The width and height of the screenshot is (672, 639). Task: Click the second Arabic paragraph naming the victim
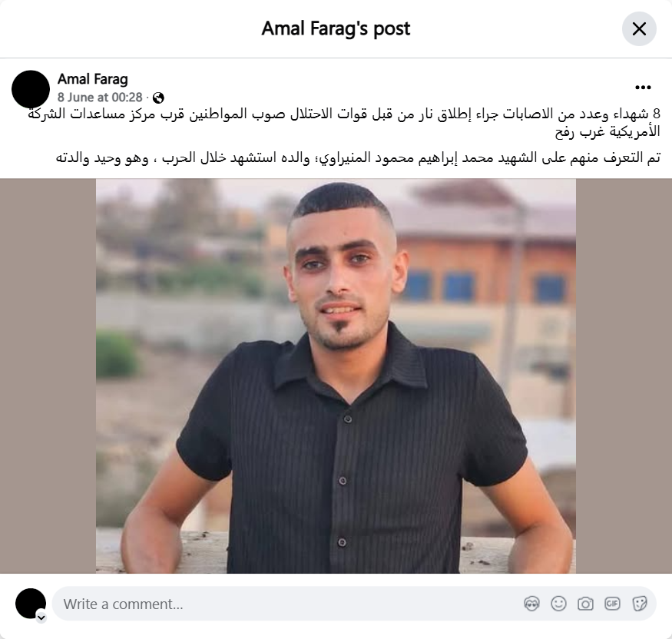point(358,157)
